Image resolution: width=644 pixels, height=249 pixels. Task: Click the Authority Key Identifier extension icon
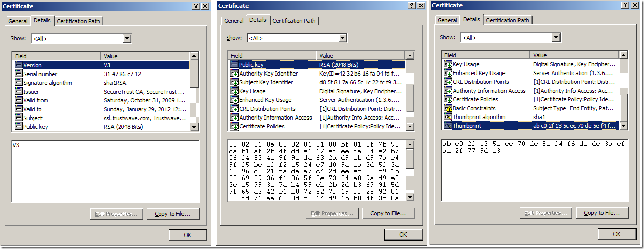click(x=234, y=74)
